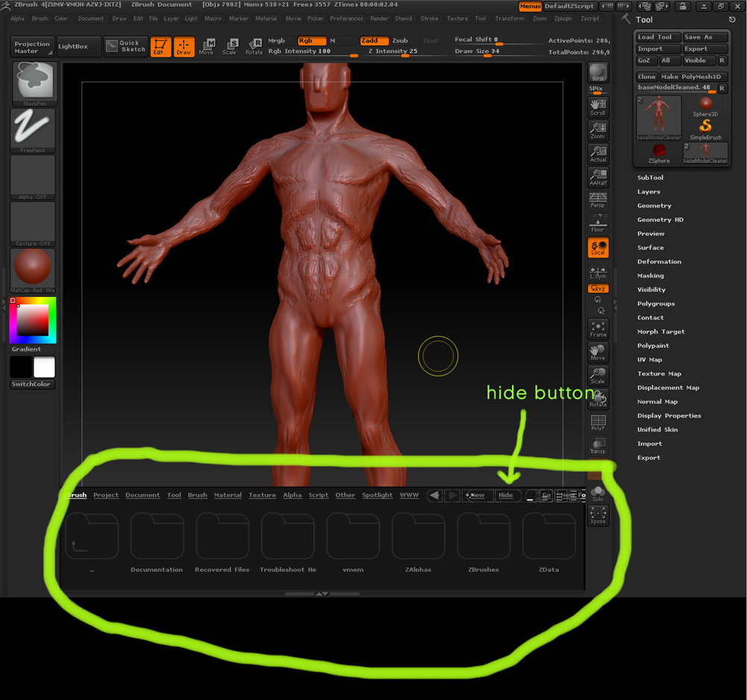Expand the Polygroups section

coord(656,304)
